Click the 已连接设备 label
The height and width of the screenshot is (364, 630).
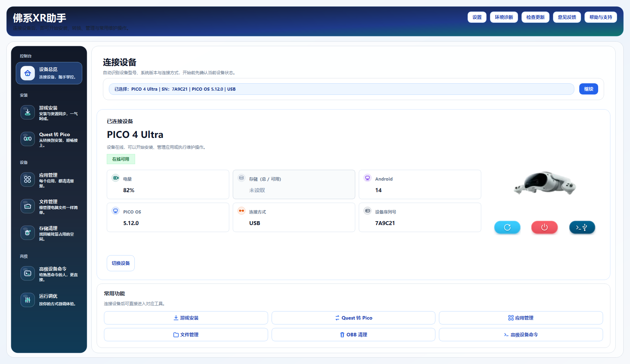[x=120, y=121]
